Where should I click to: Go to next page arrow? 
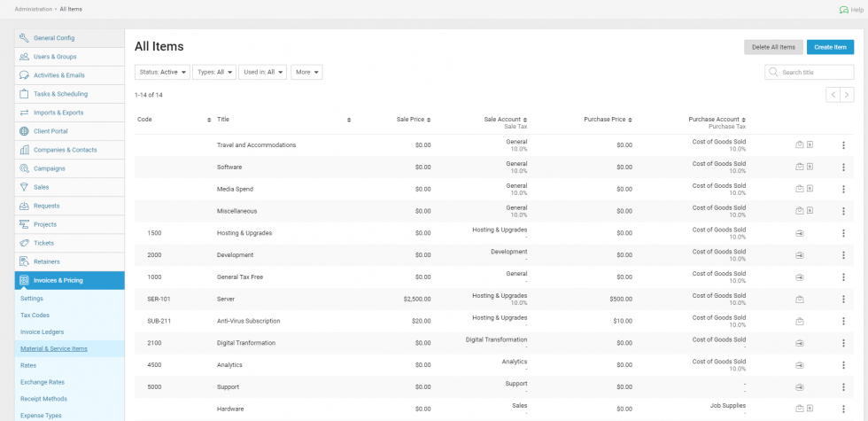pyautogui.click(x=848, y=95)
